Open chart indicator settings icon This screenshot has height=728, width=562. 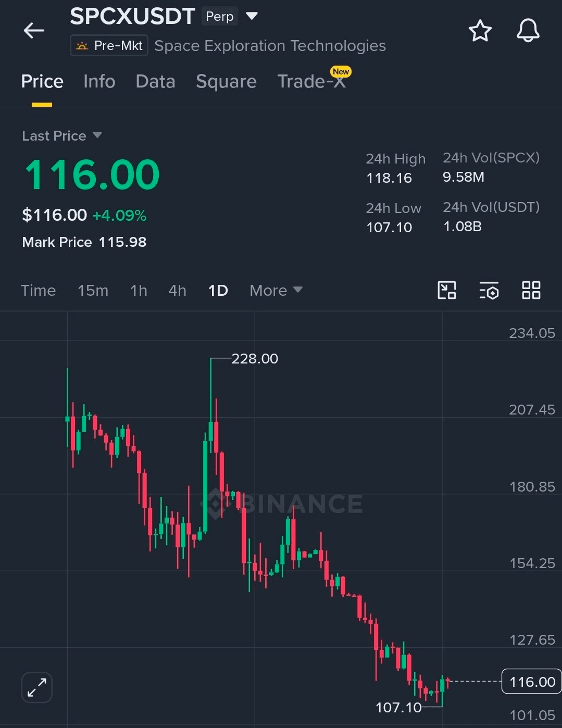[489, 291]
